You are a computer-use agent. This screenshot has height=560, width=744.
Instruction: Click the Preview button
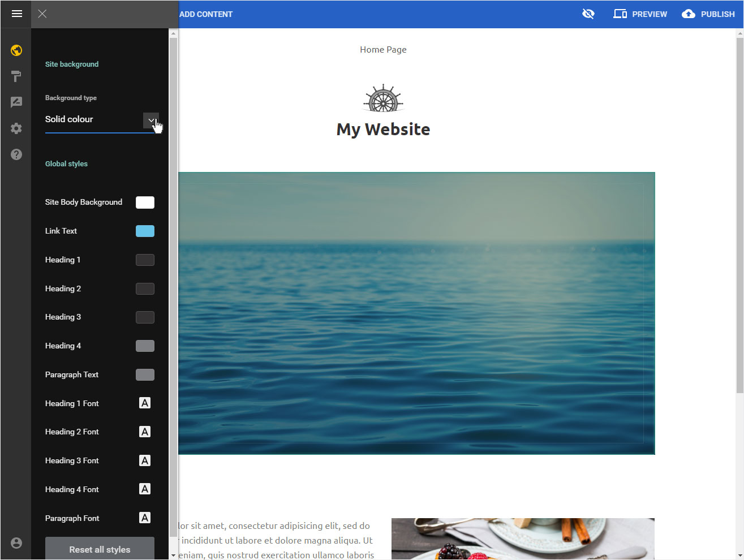[640, 14]
